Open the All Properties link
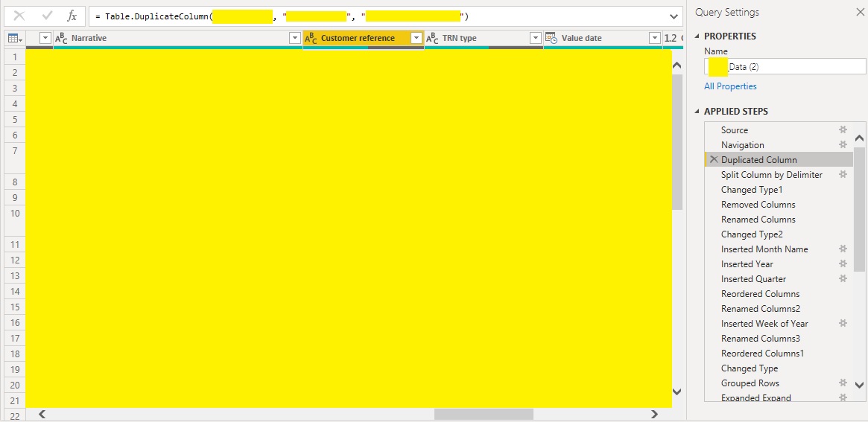The height and width of the screenshot is (422, 868). (x=730, y=86)
